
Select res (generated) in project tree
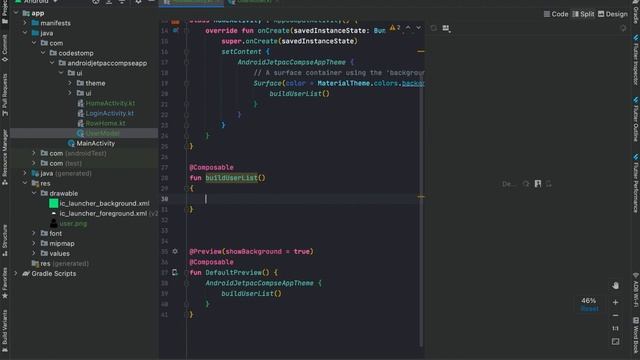coord(64,263)
